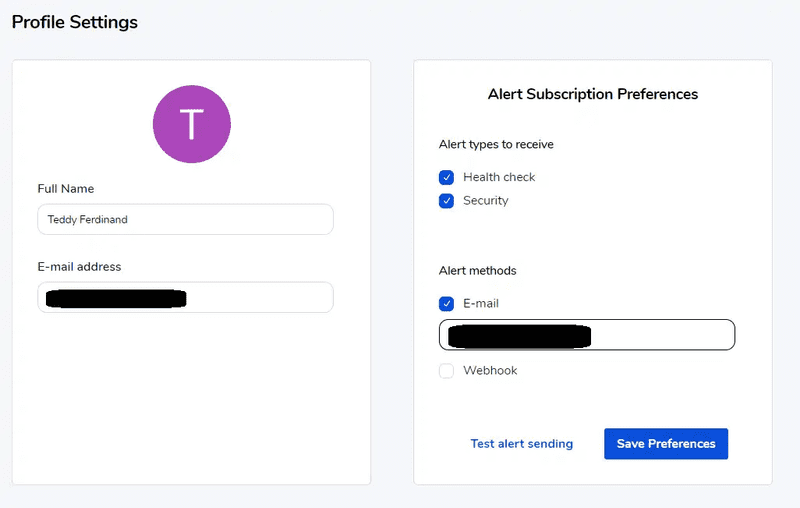This screenshot has height=508, width=800.
Task: Click the Security label text
Action: point(485,201)
